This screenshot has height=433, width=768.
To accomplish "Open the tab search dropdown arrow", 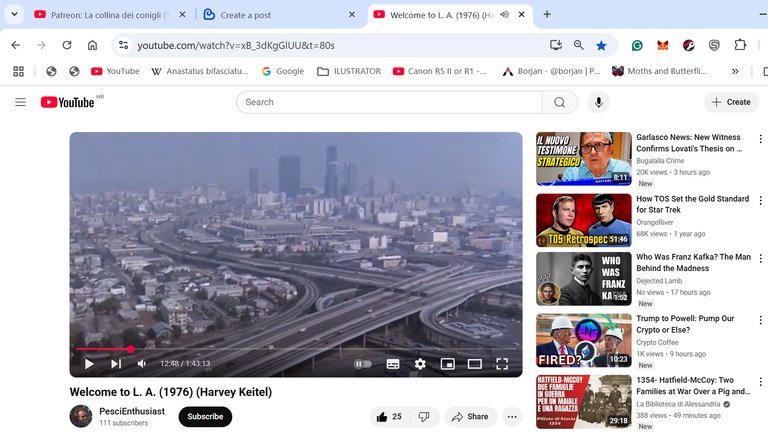I will point(14,14).
